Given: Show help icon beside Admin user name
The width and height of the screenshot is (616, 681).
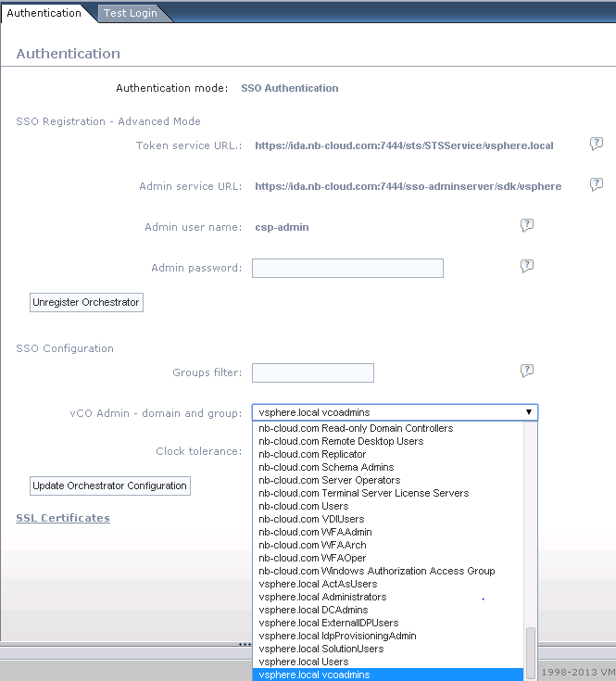Looking at the screenshot, I should pyautogui.click(x=527, y=225).
